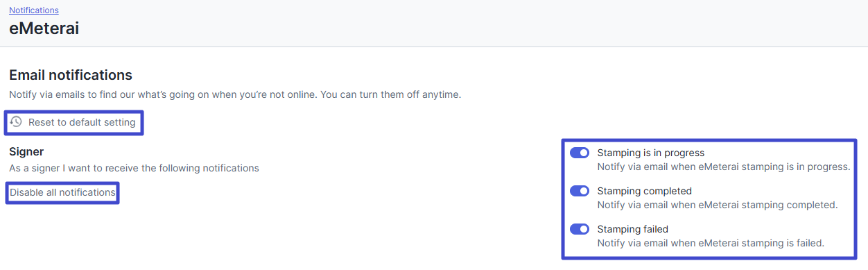Click the stamping in progress email description

[x=724, y=167]
